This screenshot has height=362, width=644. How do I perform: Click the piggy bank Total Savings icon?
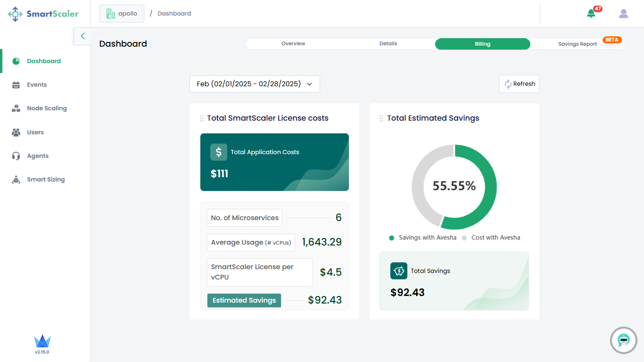(399, 271)
